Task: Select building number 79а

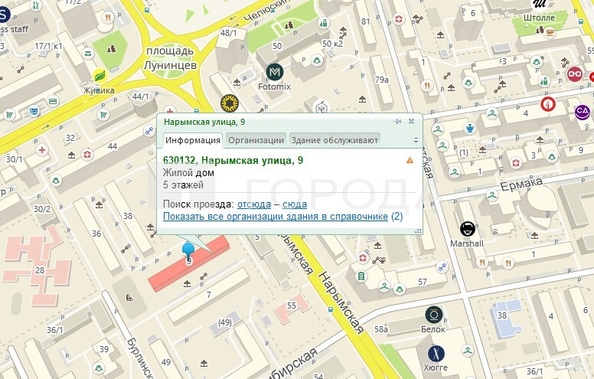Action: [x=381, y=80]
